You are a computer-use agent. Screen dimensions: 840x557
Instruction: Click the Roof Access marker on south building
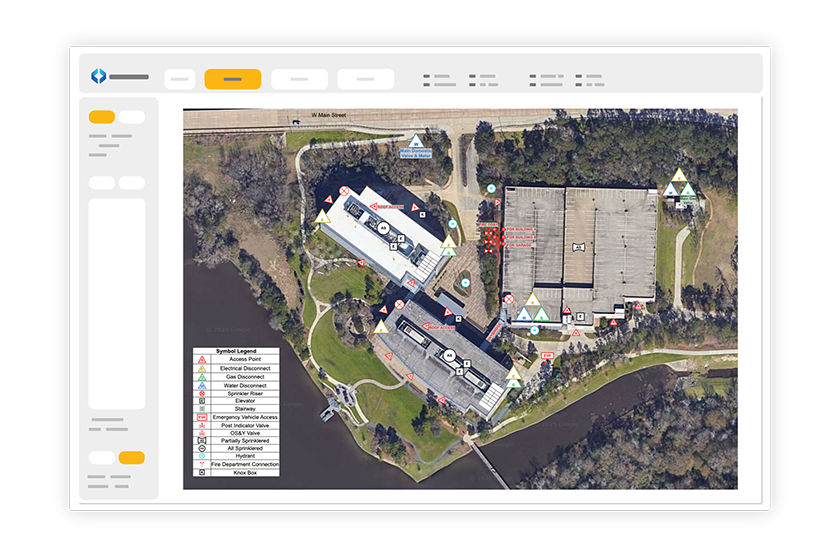pyautogui.click(x=442, y=328)
